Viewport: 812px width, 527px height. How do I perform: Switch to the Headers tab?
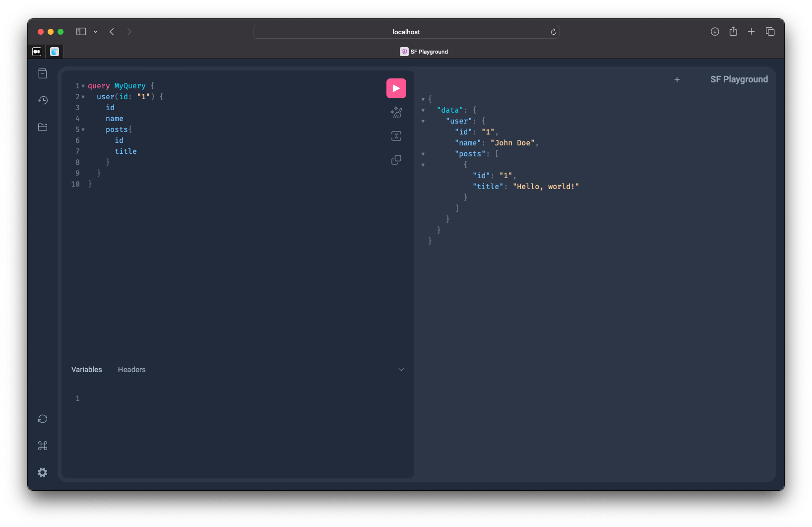(x=131, y=370)
